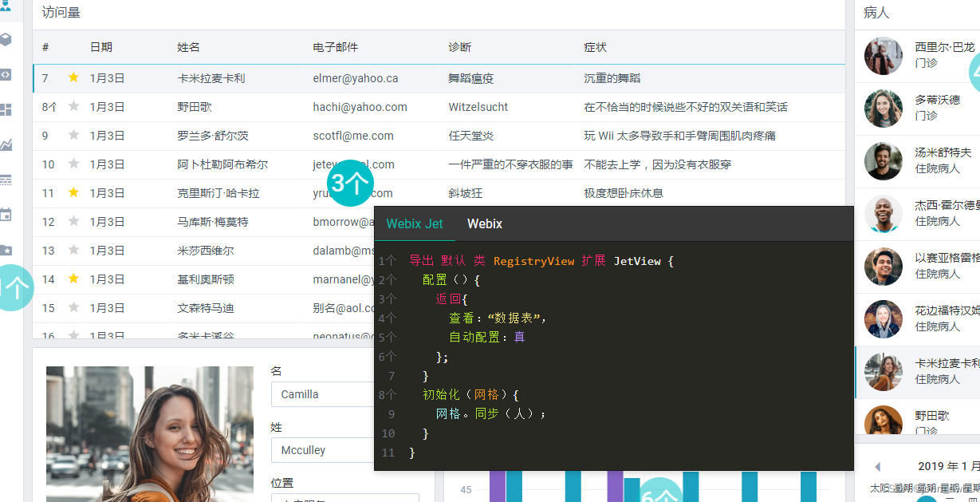Click diagnosis cell 舞蹈瘟疫

click(x=471, y=78)
